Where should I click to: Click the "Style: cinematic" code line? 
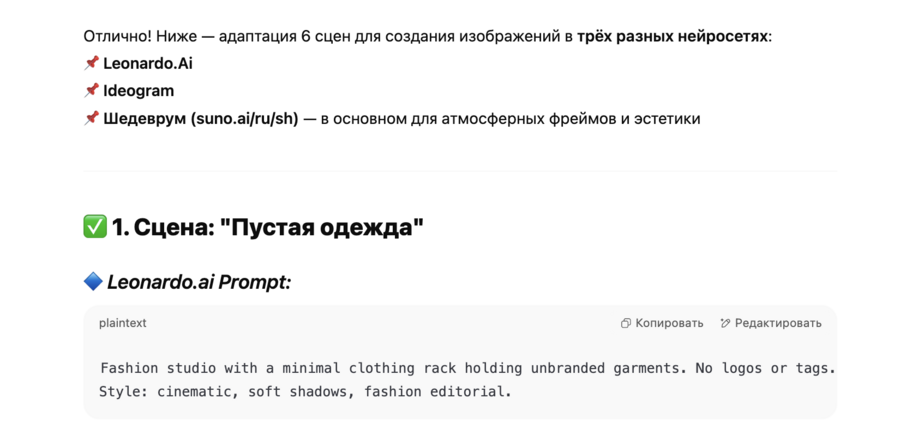pyautogui.click(x=305, y=391)
